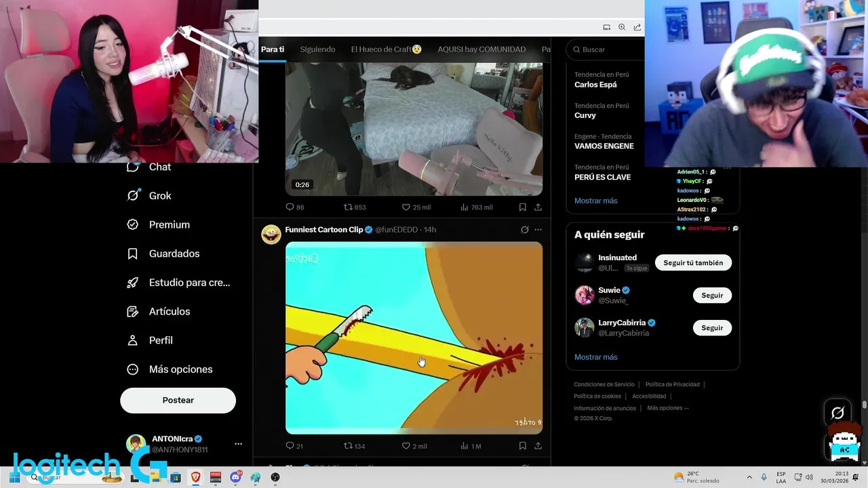This screenshot has height=488, width=868.
Task: Play the bedroom video thumbnail
Action: (x=414, y=129)
